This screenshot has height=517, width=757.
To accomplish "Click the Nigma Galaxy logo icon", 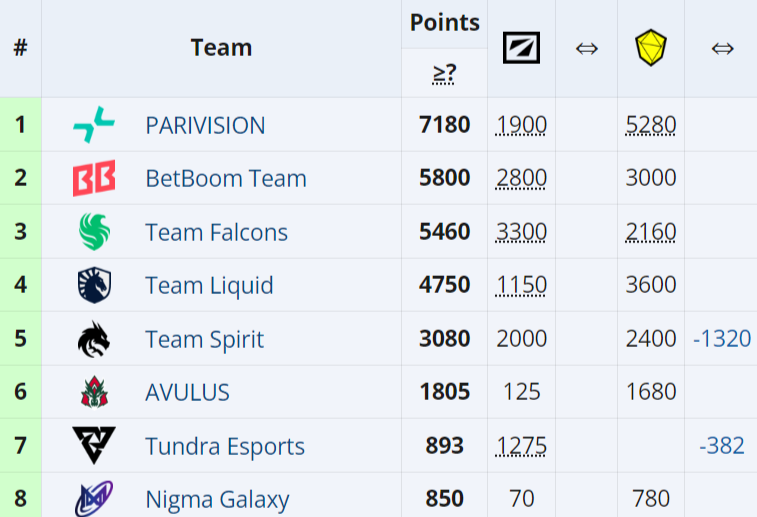I will [94, 497].
